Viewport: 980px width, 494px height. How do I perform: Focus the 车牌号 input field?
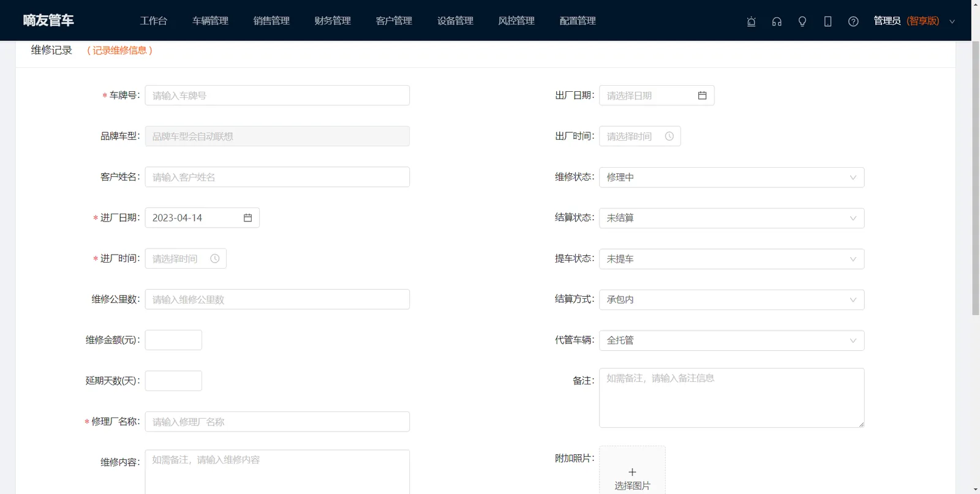(277, 95)
